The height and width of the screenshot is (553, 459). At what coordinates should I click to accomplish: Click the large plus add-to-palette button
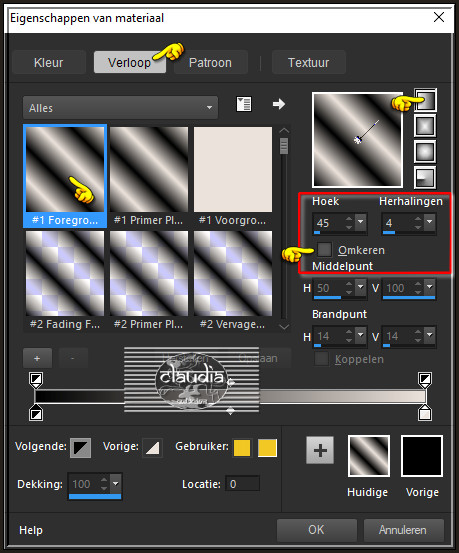[320, 450]
